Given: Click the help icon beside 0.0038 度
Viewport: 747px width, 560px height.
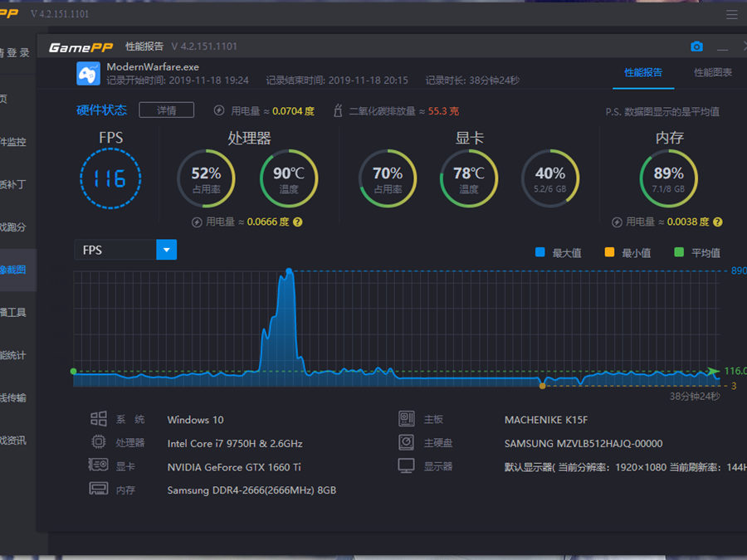Looking at the screenshot, I should (718, 222).
